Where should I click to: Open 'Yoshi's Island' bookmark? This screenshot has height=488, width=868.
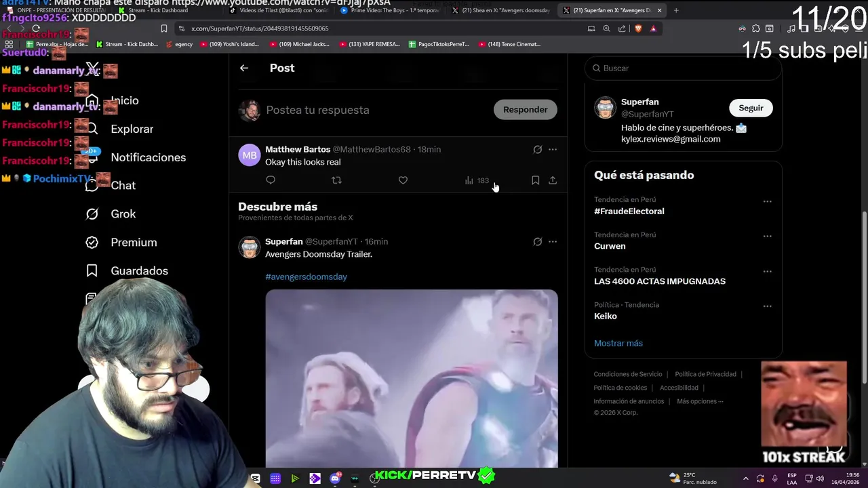pos(229,44)
